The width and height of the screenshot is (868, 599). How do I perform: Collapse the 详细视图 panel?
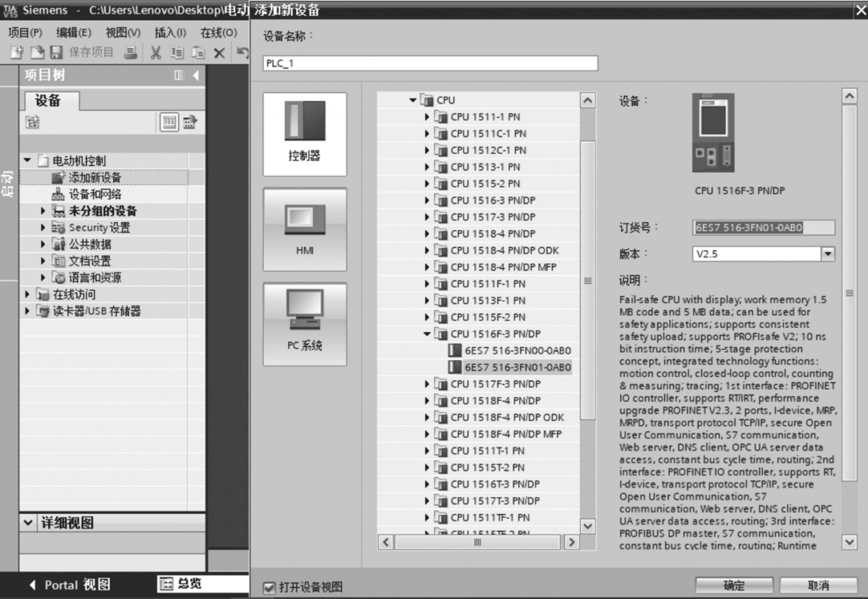click(x=28, y=523)
